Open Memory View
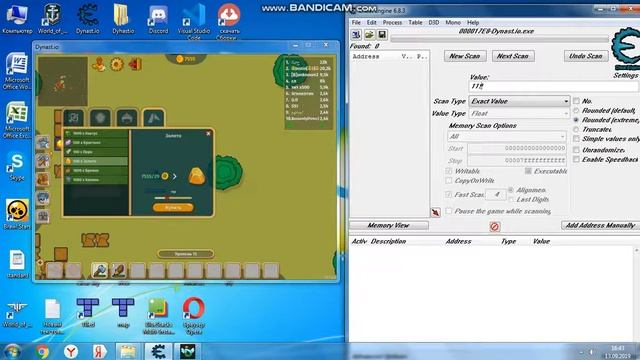Screen dimensions: 640x360 tap(389, 225)
